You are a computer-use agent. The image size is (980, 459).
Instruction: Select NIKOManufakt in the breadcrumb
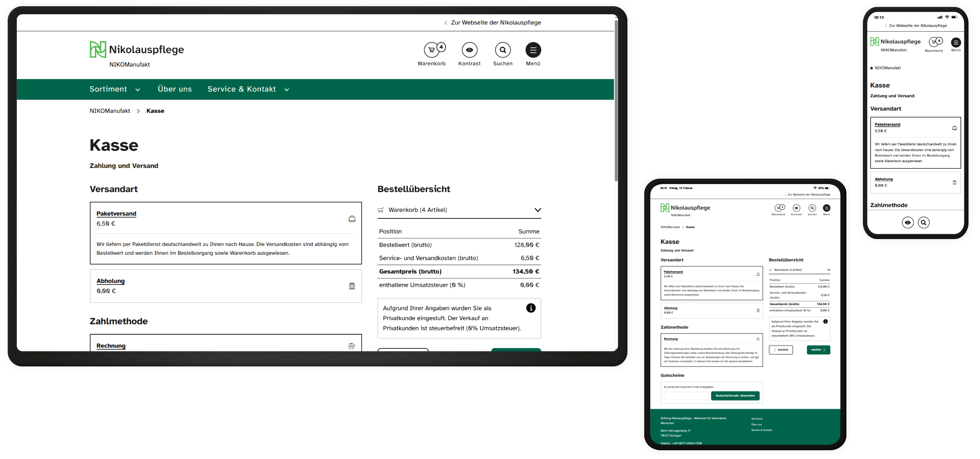(109, 111)
